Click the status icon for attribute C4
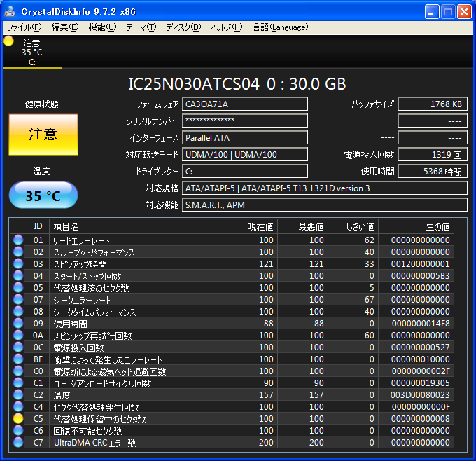Image resolution: width=476 pixels, height=461 pixels. (x=18, y=406)
